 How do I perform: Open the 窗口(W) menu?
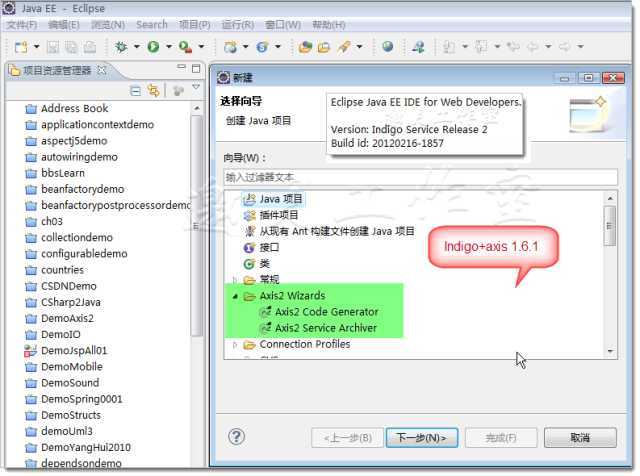pos(283,25)
